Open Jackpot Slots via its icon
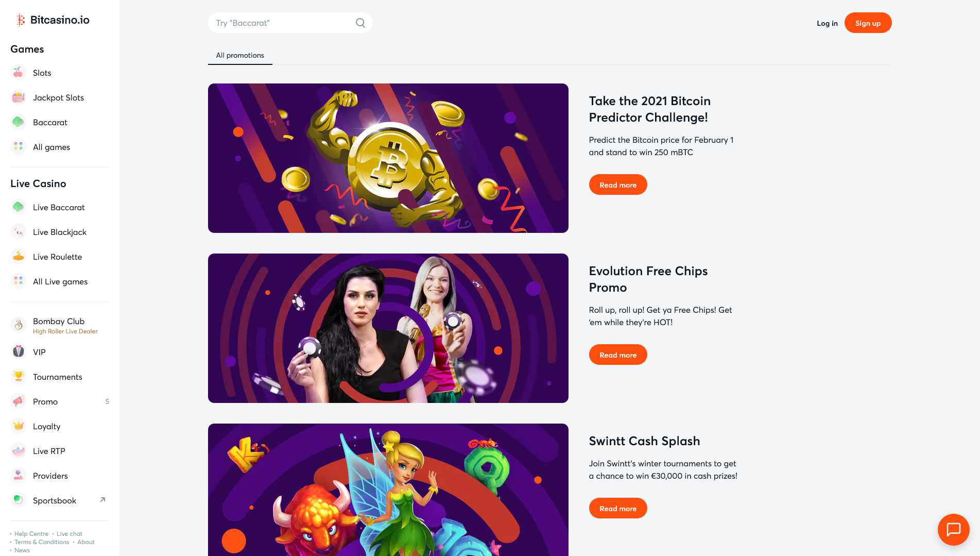 tap(19, 97)
